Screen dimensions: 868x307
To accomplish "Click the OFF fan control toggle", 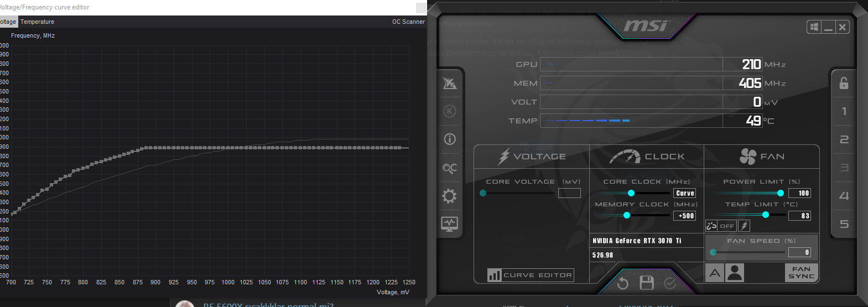I will tap(727, 226).
